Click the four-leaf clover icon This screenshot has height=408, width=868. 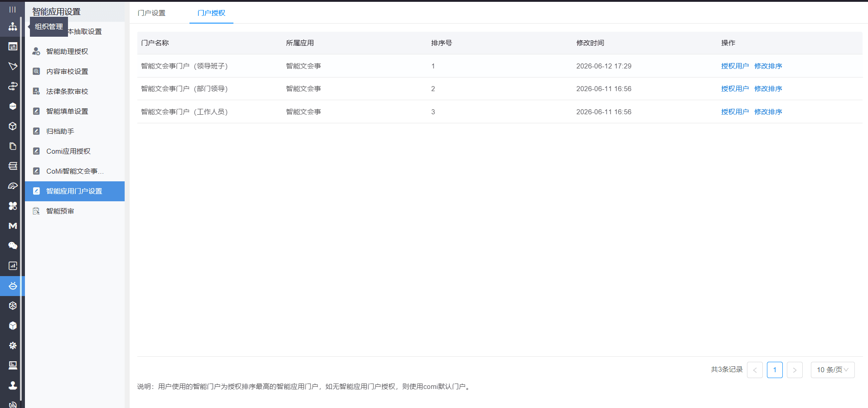point(13,206)
